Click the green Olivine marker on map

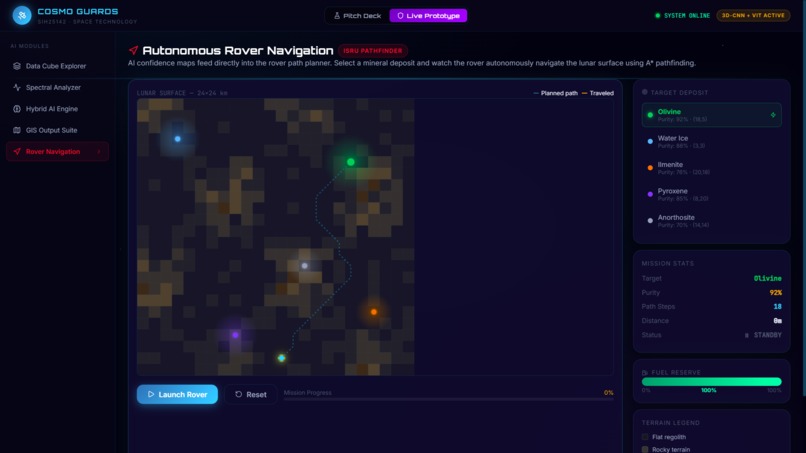tap(351, 162)
